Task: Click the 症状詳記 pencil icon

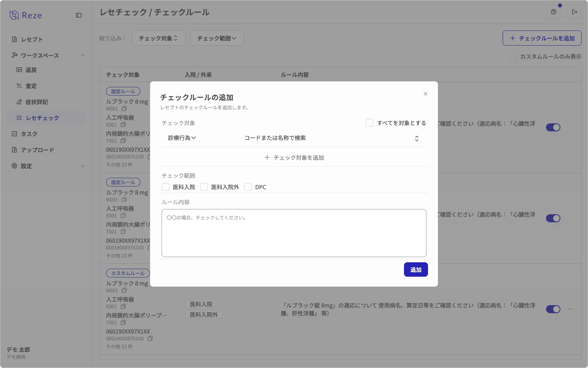Action: (x=19, y=102)
